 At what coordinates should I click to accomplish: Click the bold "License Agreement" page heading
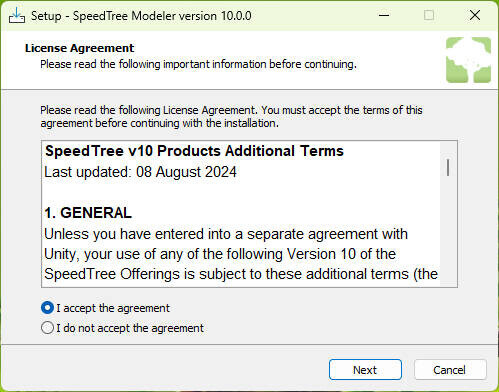pyautogui.click(x=79, y=48)
